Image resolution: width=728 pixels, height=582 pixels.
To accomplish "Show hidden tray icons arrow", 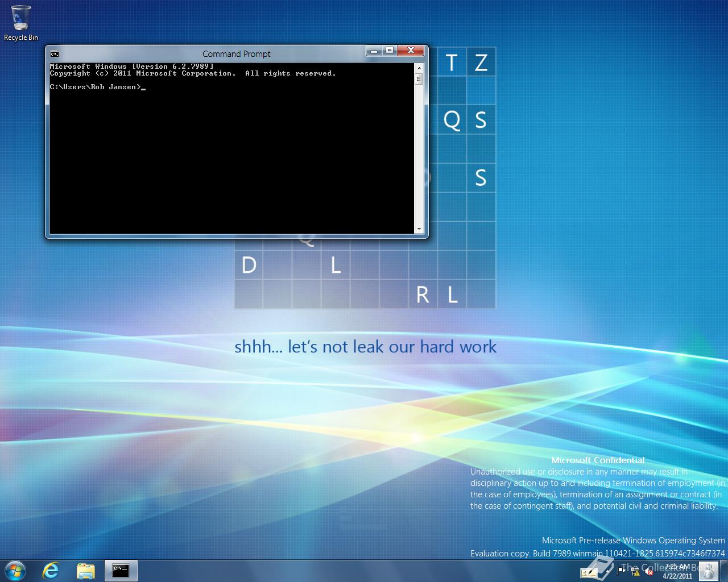I will 607,572.
